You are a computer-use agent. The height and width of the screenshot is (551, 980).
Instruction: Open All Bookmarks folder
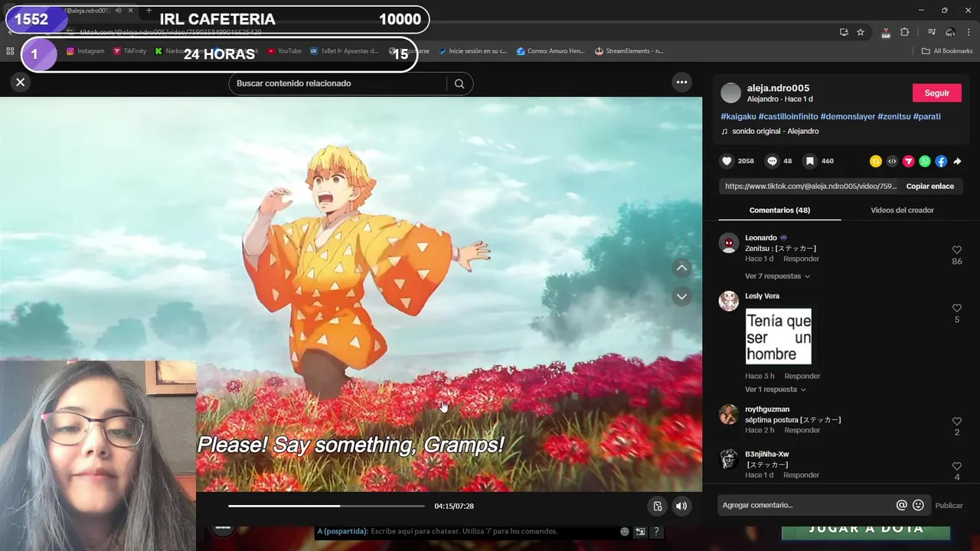click(x=947, y=51)
